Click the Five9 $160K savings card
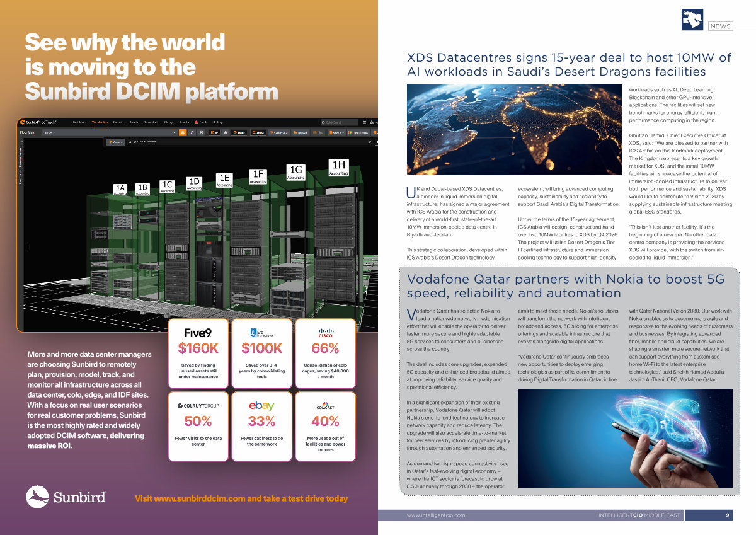The image size is (756, 535). click(198, 353)
